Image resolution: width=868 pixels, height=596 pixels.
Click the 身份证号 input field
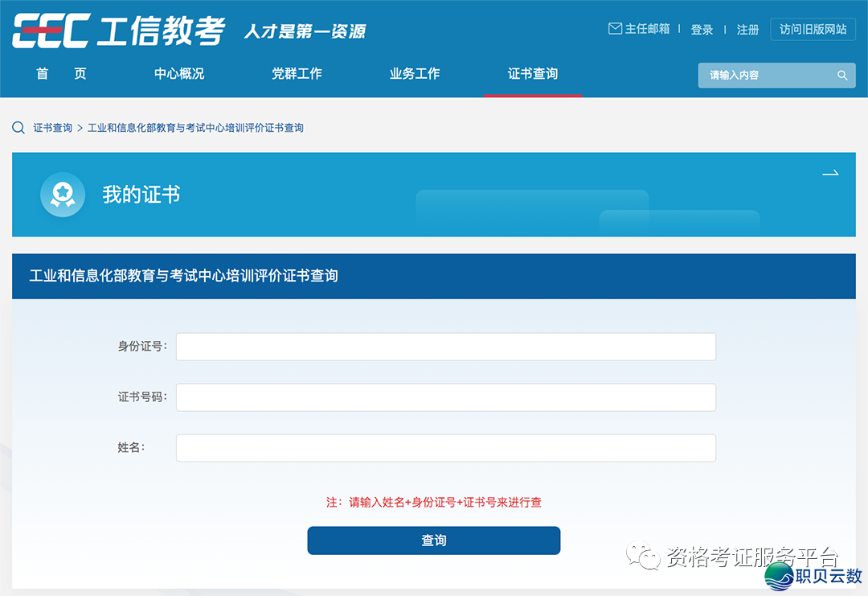click(x=445, y=346)
